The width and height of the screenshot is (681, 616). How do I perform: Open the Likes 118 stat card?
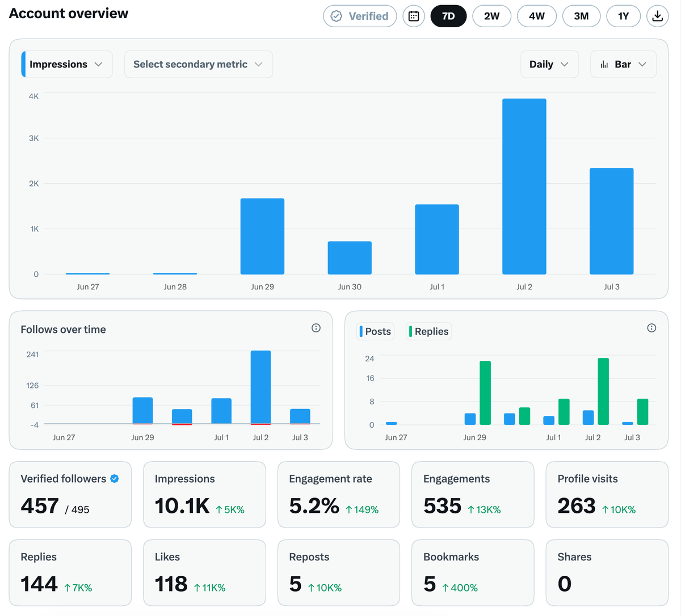[204, 573]
